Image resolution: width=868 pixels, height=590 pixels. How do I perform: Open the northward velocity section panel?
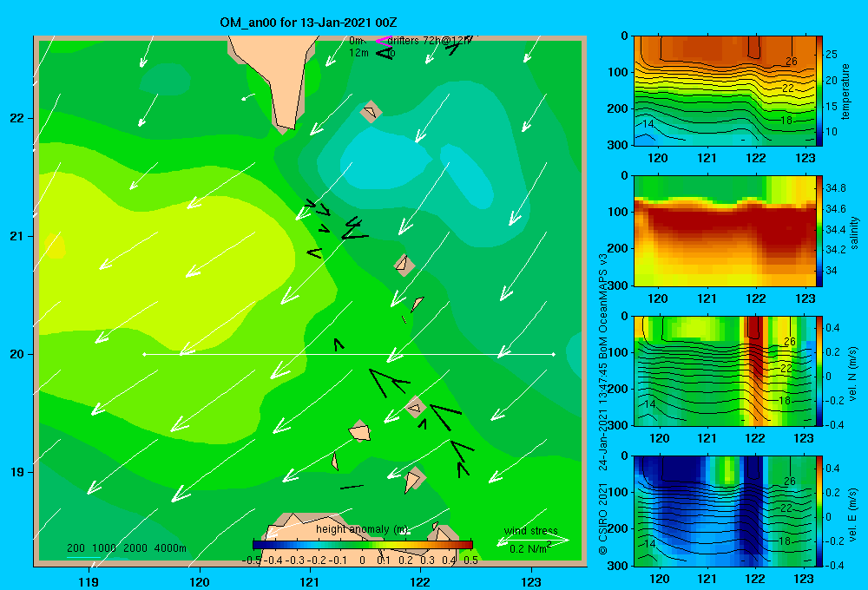click(725, 370)
